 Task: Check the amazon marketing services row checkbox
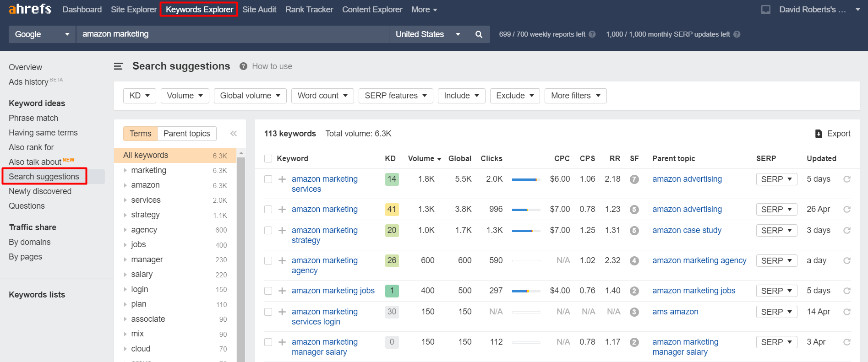point(268,179)
